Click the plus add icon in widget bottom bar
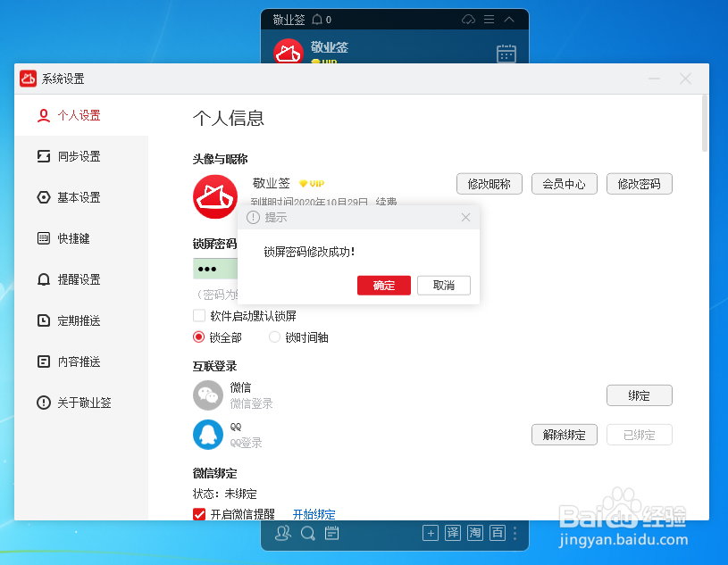This screenshot has width=728, height=565. [x=431, y=534]
